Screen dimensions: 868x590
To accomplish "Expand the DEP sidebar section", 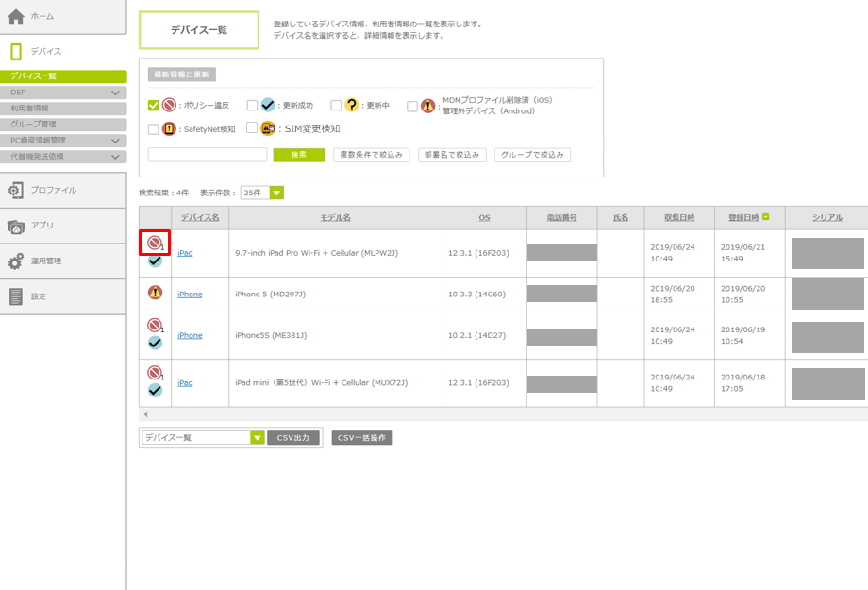I will pos(115,93).
